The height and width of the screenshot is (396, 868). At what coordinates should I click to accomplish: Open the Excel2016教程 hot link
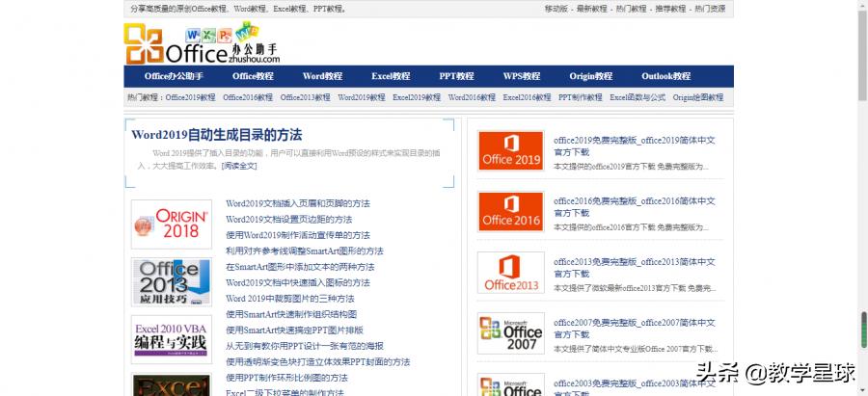(527, 97)
